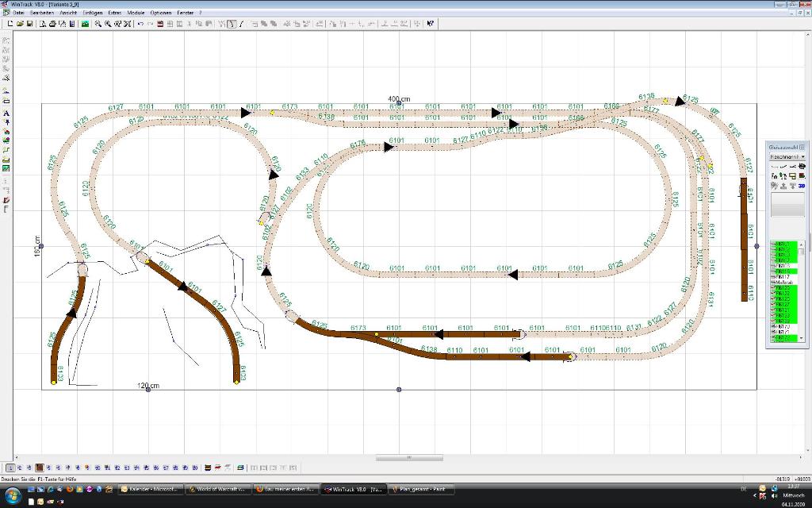Image resolution: width=812 pixels, height=508 pixels.
Task: Click the 120 cm dimension label
Action: 148,386
